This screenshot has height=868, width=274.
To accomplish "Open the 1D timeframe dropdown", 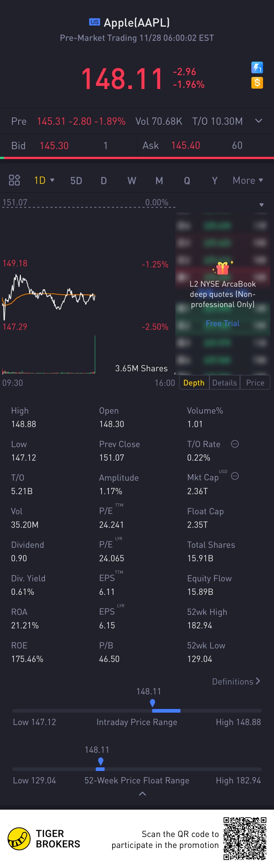I will (x=44, y=180).
